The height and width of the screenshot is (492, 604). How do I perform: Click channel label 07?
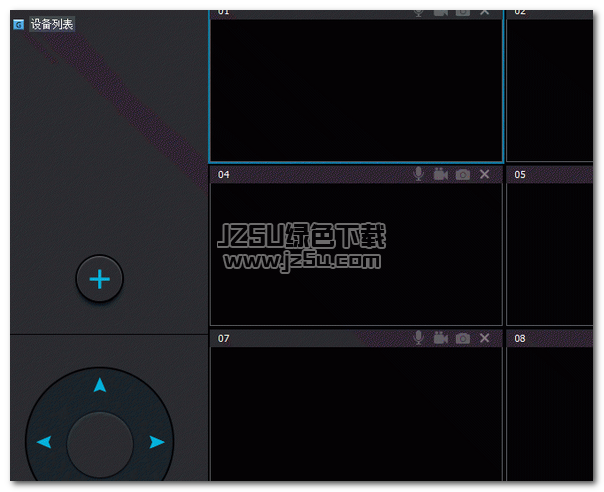[223, 338]
